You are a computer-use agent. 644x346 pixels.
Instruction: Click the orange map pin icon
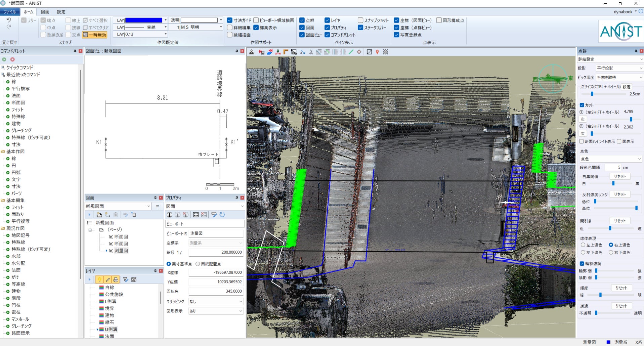click(377, 52)
